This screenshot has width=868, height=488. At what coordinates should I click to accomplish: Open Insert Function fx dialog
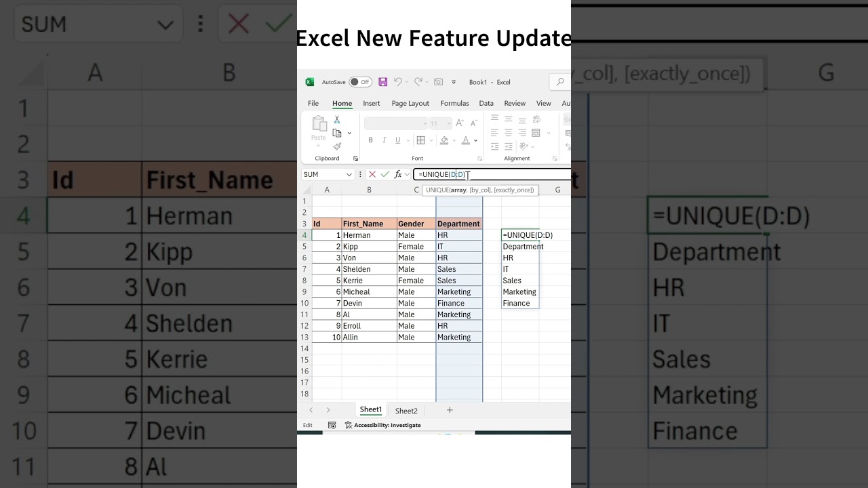pos(398,174)
